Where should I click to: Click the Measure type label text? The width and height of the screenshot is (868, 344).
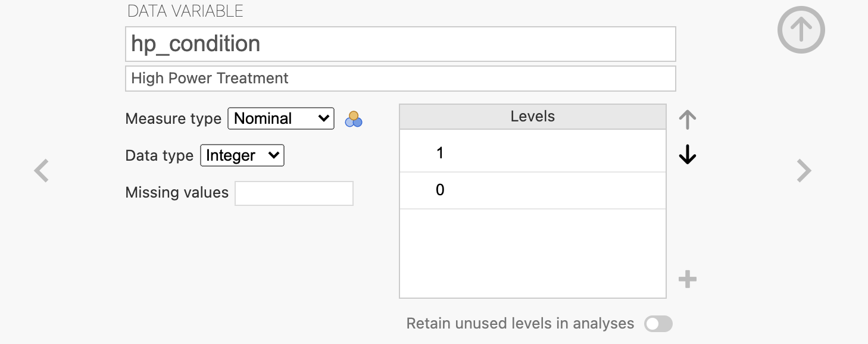click(x=173, y=118)
